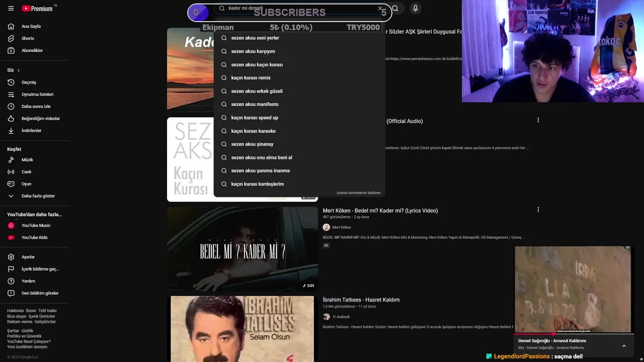
Task: Open Müzik explore icon
Action: 11,160
